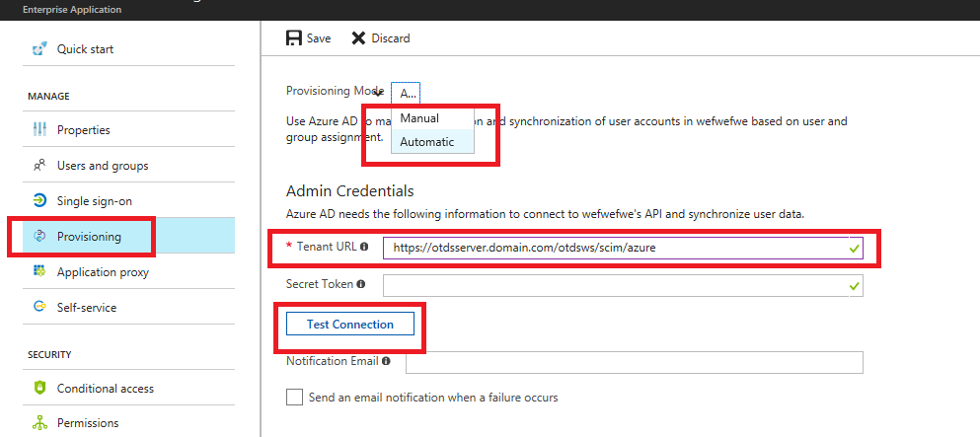This screenshot has height=437, width=980.
Task: Click the Secret Token info icon
Action: click(x=360, y=284)
